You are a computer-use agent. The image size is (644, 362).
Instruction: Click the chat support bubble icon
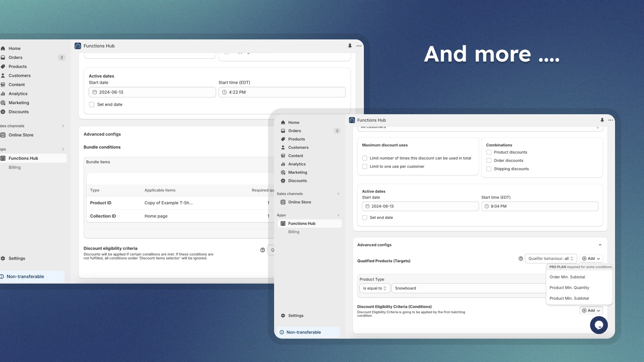599,325
